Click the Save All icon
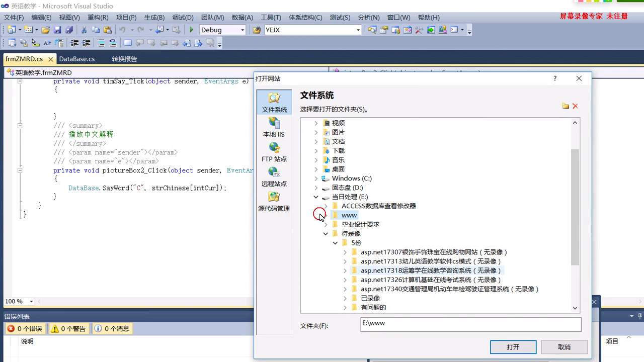Image resolution: width=644 pixels, height=362 pixels. (69, 30)
